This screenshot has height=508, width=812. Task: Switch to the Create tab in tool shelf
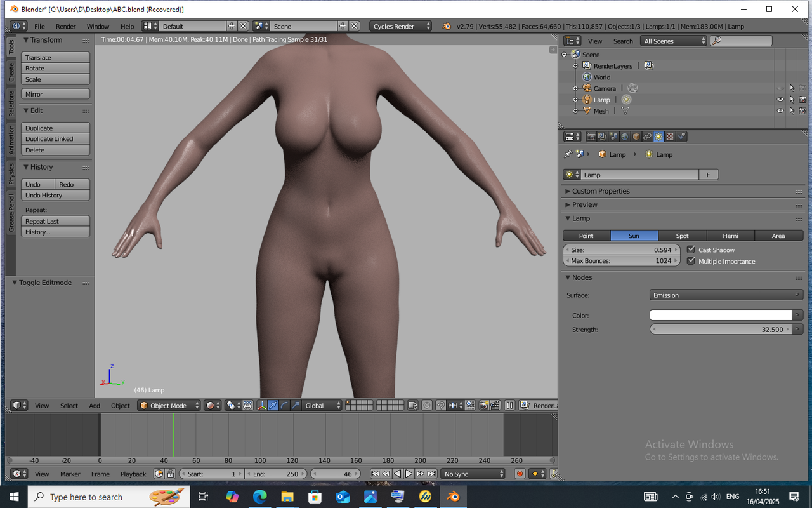[x=11, y=71]
